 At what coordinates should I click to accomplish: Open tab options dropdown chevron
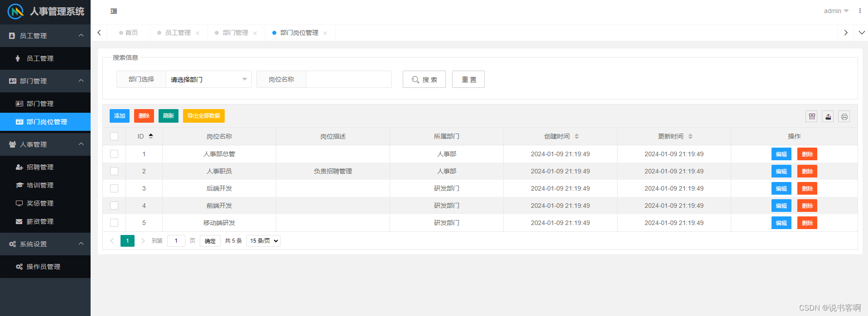tap(862, 33)
